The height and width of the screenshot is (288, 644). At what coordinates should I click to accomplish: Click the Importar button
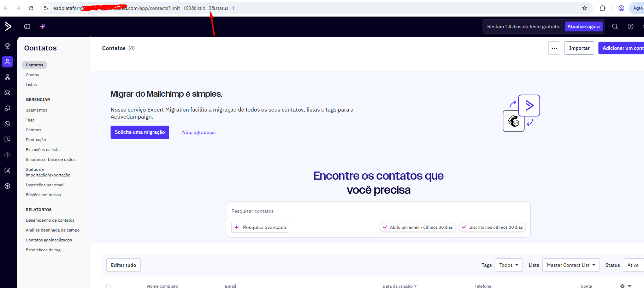point(579,48)
